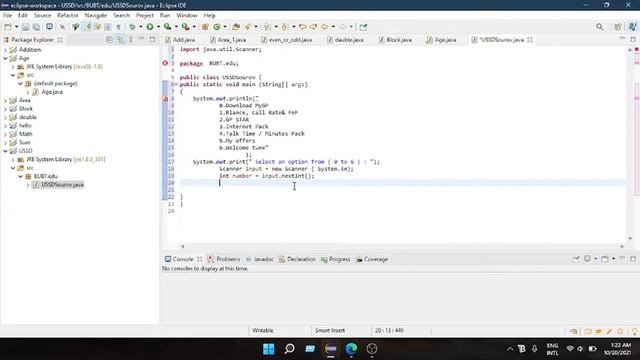
Task: Toggle Block Selection Mode icon
Action: [108, 27]
